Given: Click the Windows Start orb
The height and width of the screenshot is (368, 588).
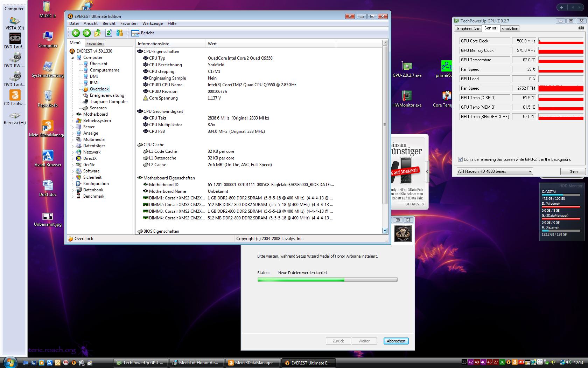Looking at the screenshot, I should tap(10, 362).
